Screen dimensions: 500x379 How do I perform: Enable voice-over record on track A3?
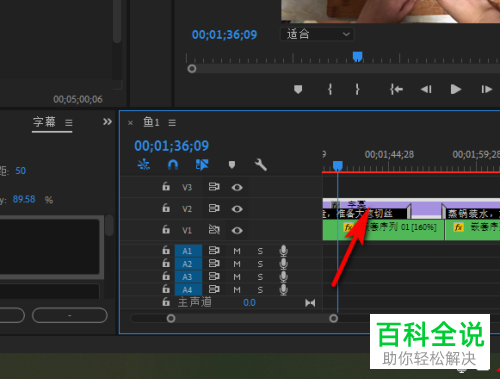tap(284, 277)
